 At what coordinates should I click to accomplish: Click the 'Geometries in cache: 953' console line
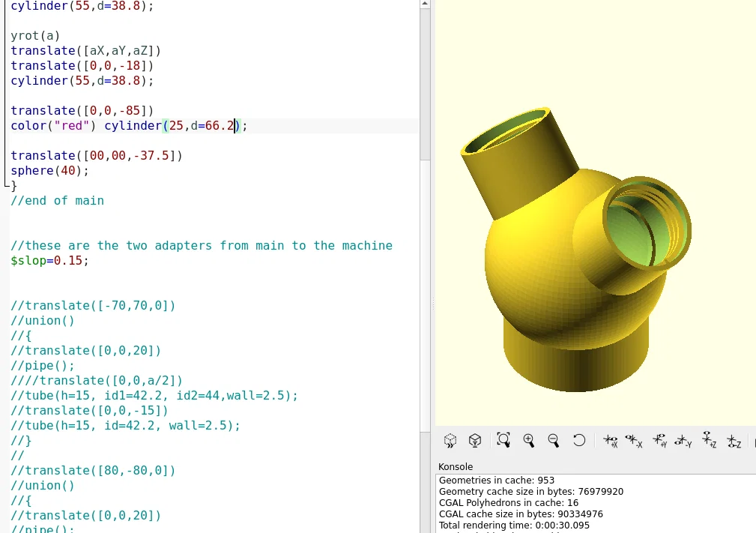pyautogui.click(x=497, y=481)
